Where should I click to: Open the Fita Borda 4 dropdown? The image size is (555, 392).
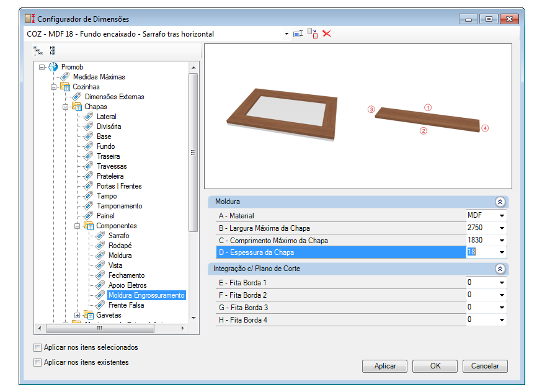pyautogui.click(x=502, y=320)
